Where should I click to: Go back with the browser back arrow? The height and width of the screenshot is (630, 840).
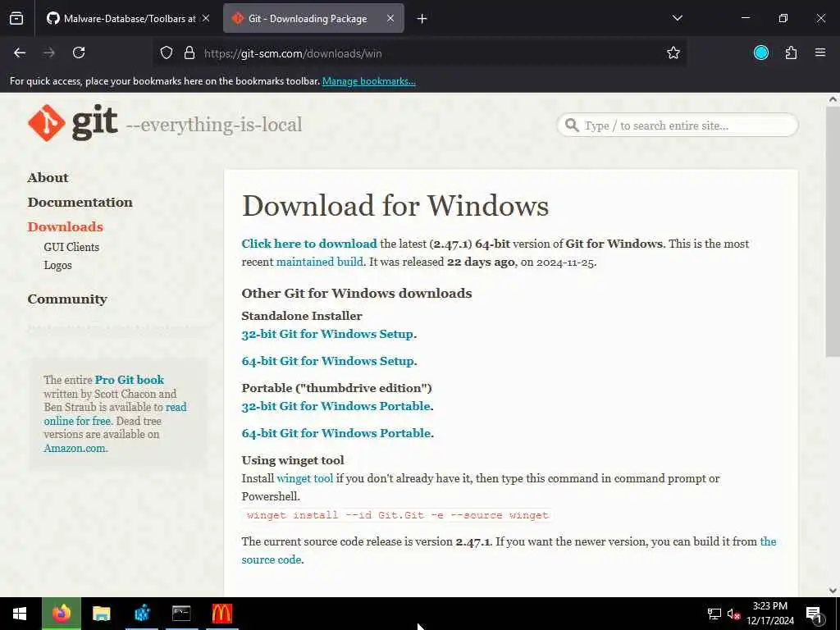tap(20, 52)
